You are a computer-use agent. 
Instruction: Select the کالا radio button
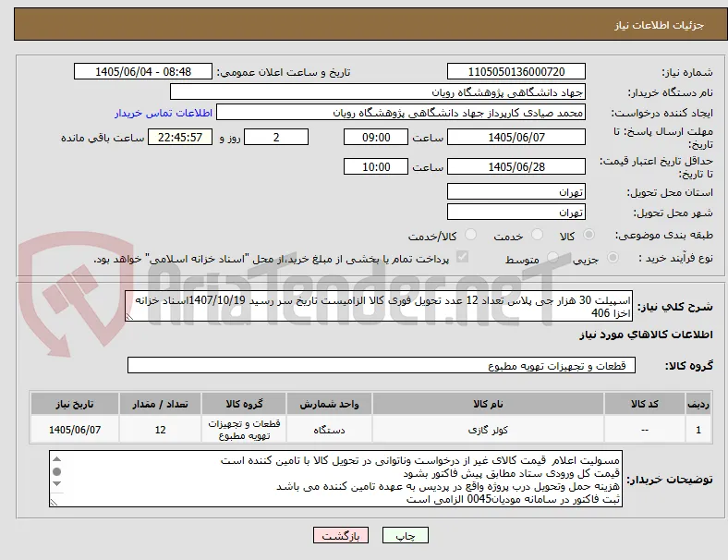(588, 235)
